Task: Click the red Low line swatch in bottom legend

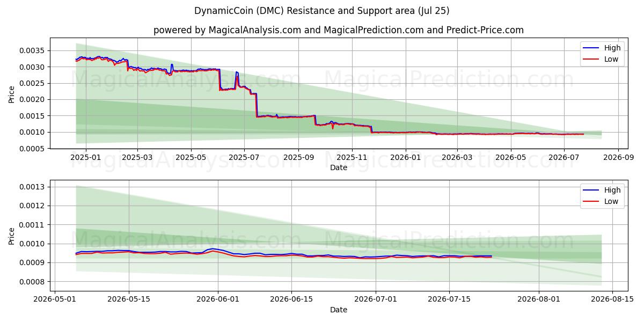Action: point(591,202)
